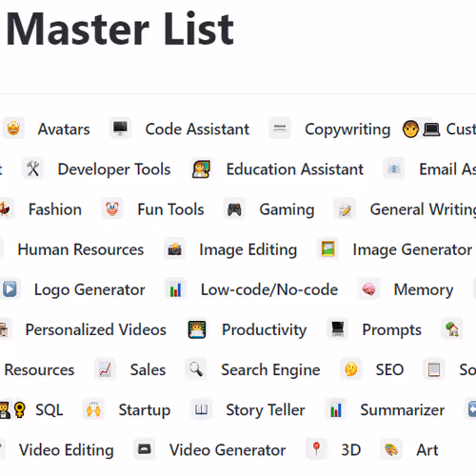Open the SEO category
Viewport: 476px width, 476px height.
[389, 370]
